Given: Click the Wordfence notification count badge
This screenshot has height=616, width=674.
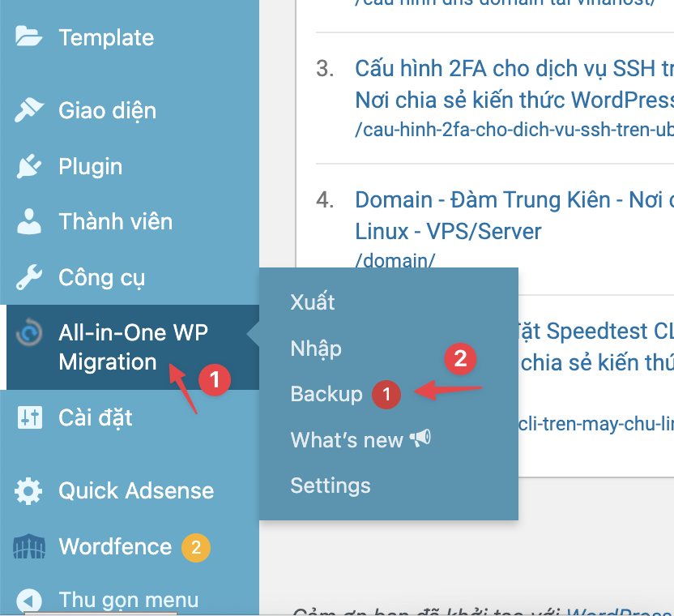Looking at the screenshot, I should [196, 548].
